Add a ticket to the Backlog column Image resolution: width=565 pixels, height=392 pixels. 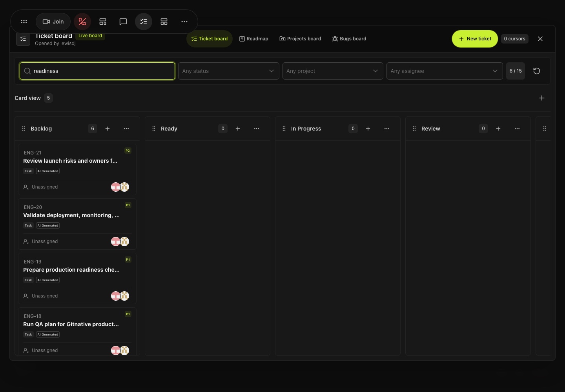click(108, 129)
